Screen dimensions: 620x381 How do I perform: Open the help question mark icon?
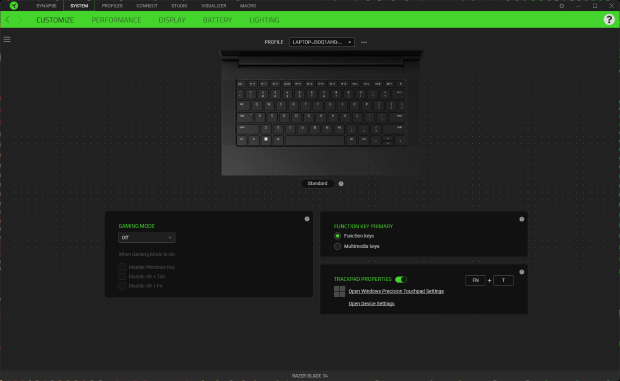click(609, 19)
